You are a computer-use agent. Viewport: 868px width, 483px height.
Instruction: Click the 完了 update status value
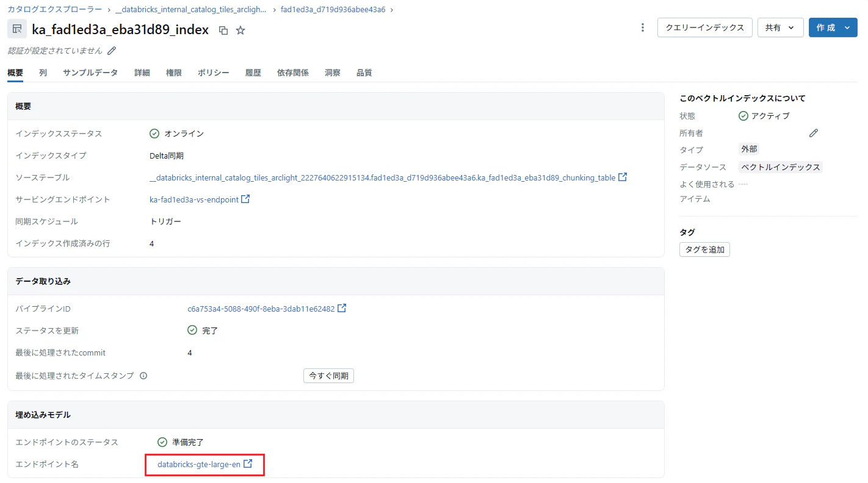tap(210, 331)
